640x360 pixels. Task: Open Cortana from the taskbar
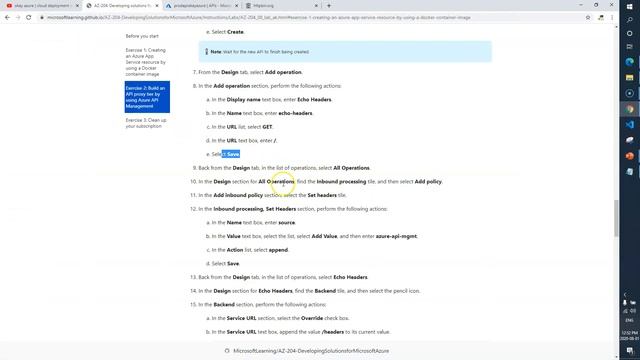pyautogui.click(x=629, y=33)
